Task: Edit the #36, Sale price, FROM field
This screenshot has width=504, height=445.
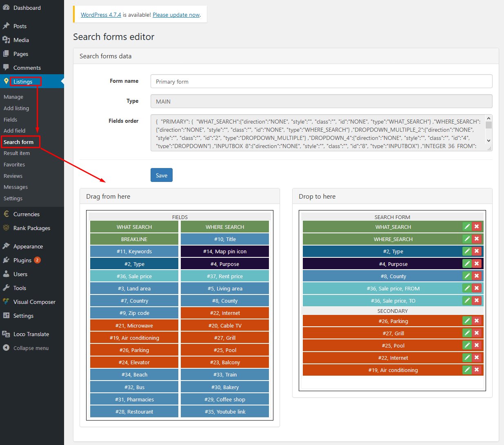Action: coord(467,288)
